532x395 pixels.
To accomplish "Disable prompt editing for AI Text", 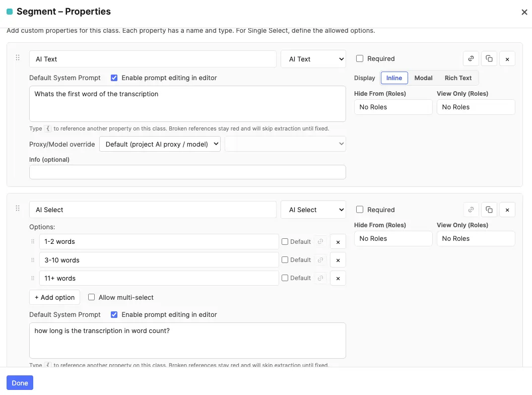I will [x=114, y=78].
